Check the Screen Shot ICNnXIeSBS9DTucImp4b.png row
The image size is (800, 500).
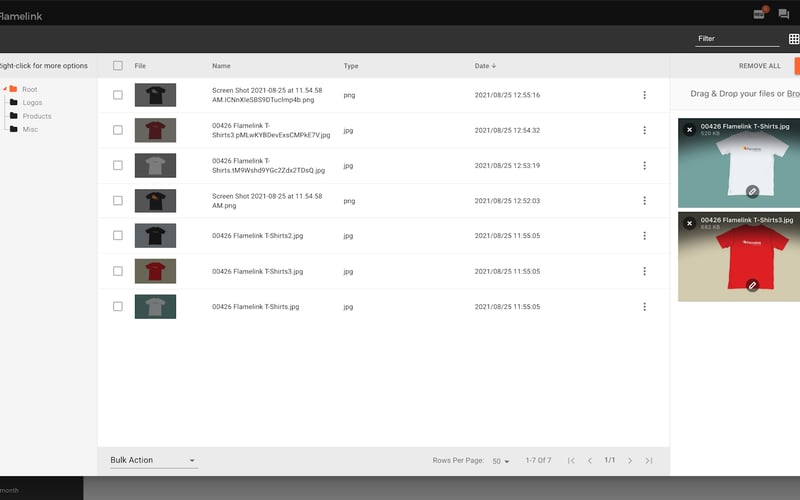[x=118, y=95]
